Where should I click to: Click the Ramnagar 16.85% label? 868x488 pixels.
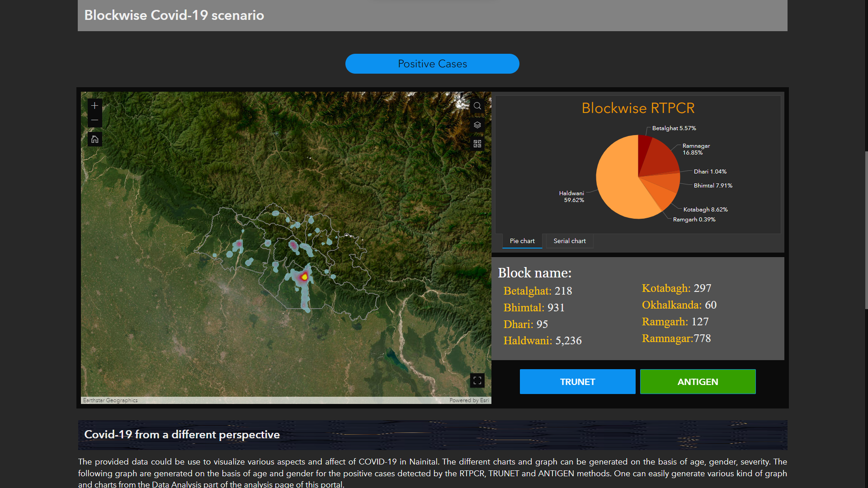coord(696,149)
